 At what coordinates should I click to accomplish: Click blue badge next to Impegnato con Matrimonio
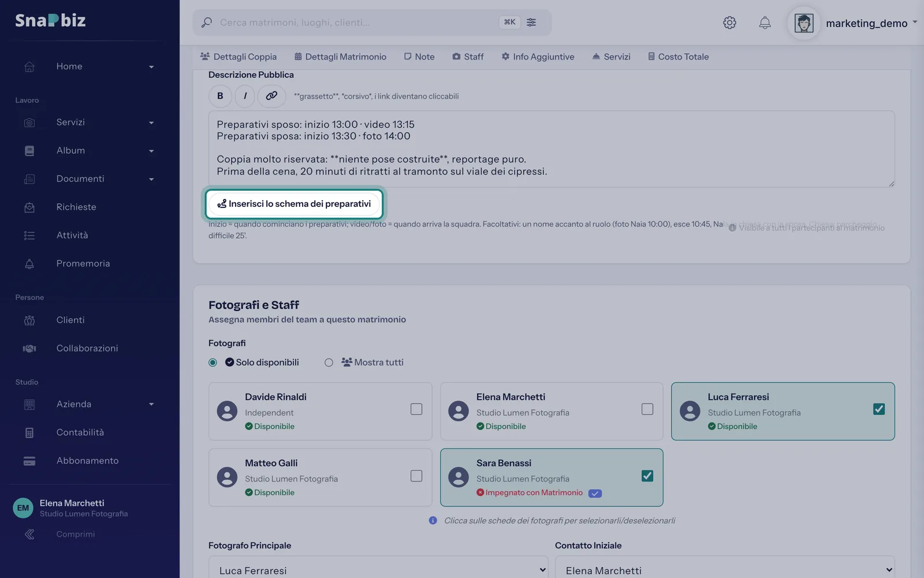[x=595, y=493]
